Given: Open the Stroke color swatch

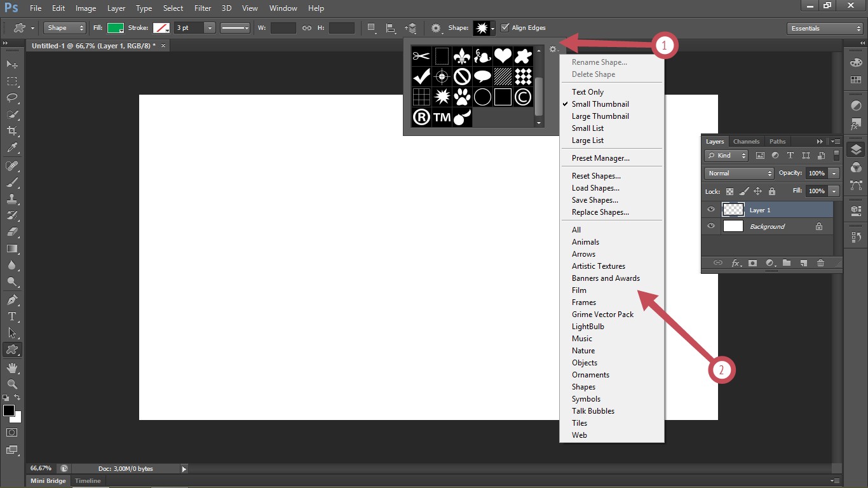Looking at the screenshot, I should tap(161, 28).
